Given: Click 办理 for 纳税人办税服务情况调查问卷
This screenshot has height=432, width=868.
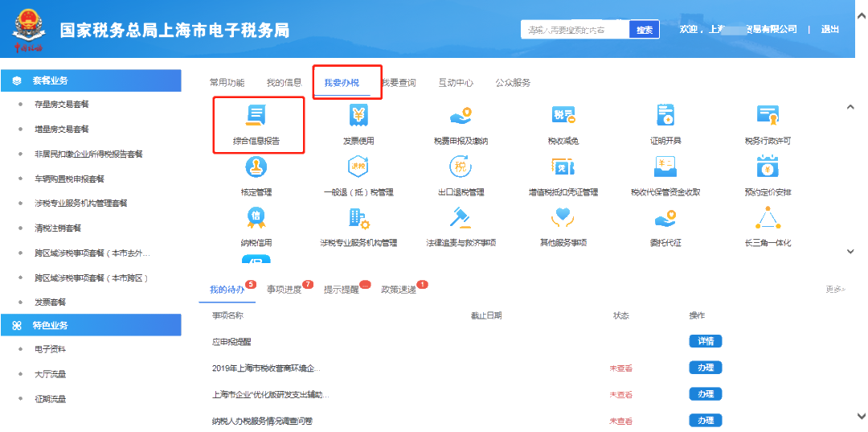Looking at the screenshot, I should [x=706, y=421].
